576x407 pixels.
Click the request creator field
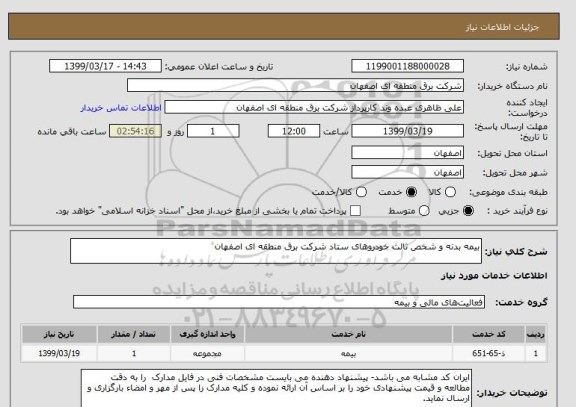pyautogui.click(x=314, y=108)
